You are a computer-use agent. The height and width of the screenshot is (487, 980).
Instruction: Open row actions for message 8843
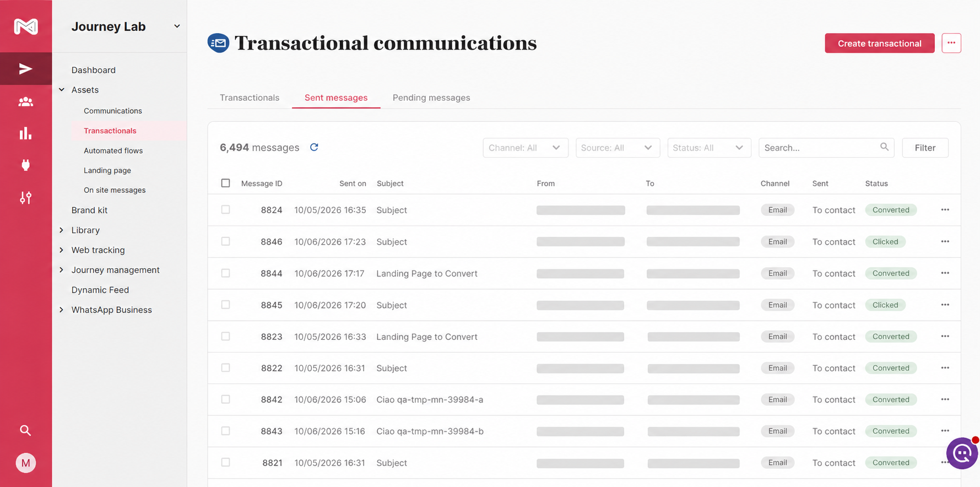coord(945,431)
